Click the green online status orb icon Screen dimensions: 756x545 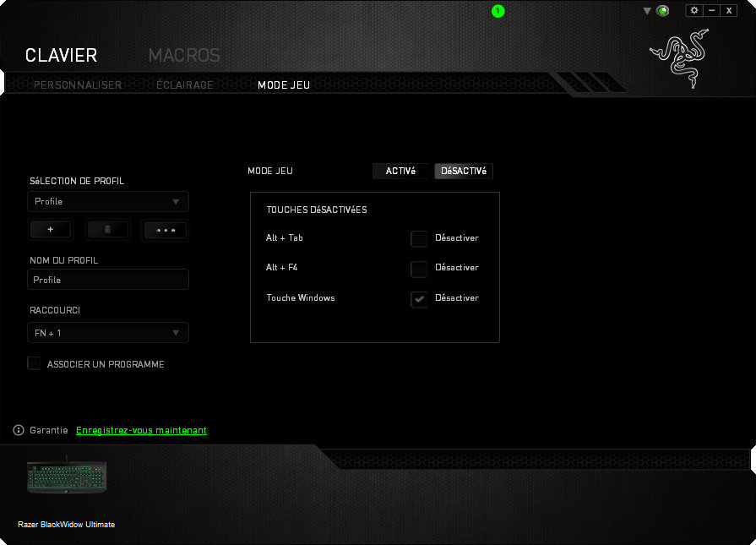[x=662, y=11]
